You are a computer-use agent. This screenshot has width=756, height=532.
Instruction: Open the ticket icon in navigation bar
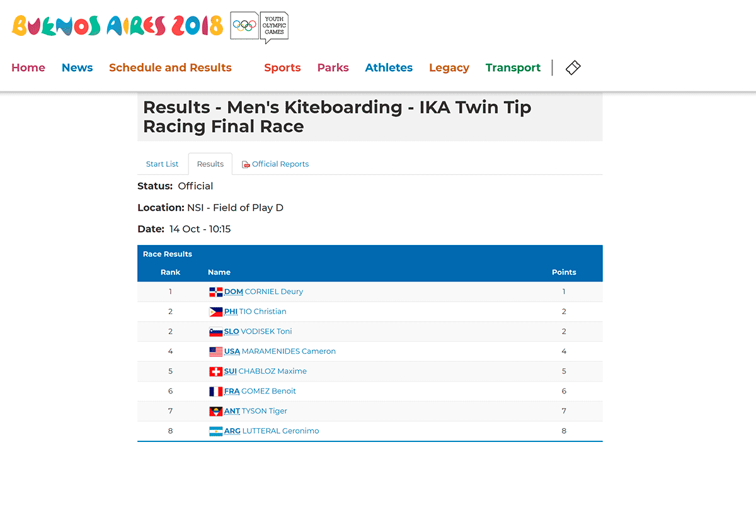point(573,67)
